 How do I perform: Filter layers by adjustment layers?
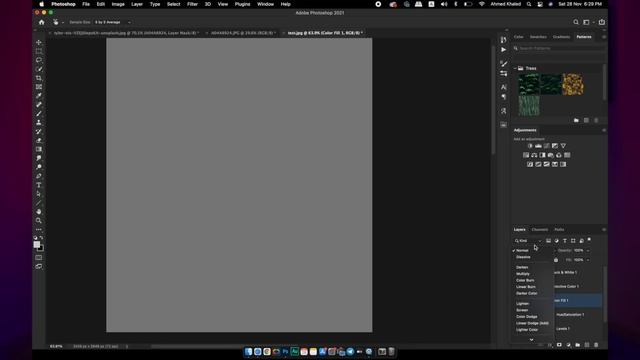point(557,241)
